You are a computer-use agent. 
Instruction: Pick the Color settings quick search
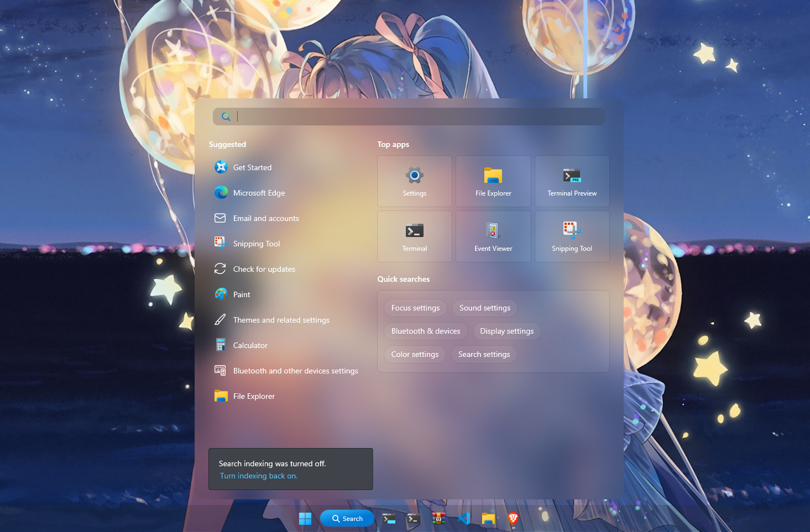(415, 354)
